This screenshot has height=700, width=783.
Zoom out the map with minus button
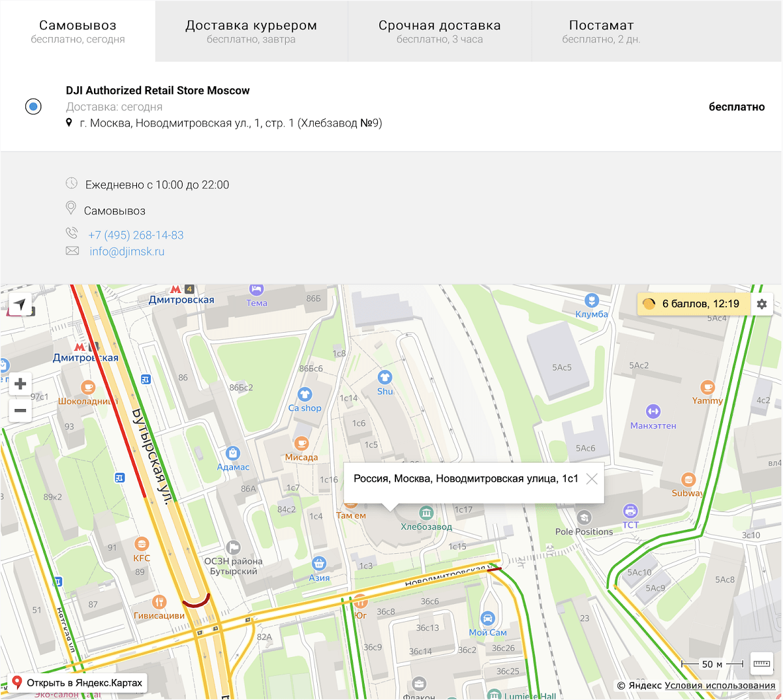click(20, 410)
